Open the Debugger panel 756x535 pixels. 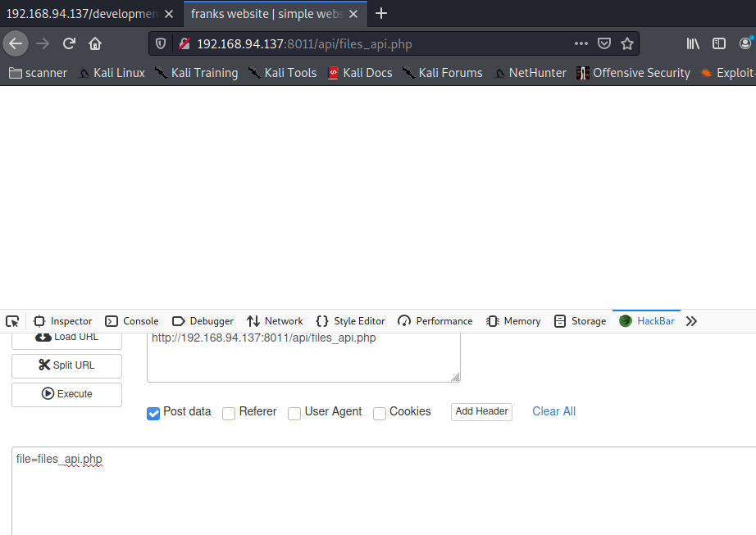coord(203,321)
